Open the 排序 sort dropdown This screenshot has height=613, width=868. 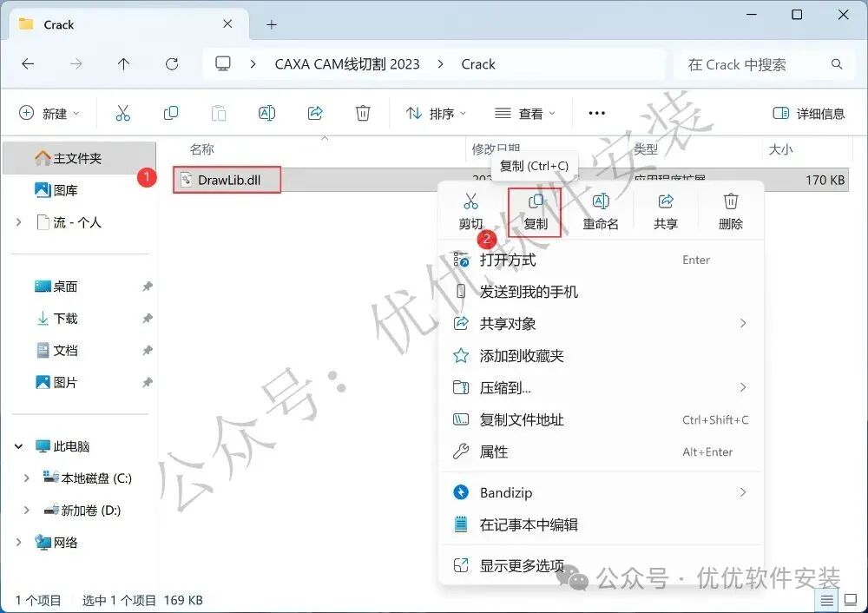click(x=437, y=114)
